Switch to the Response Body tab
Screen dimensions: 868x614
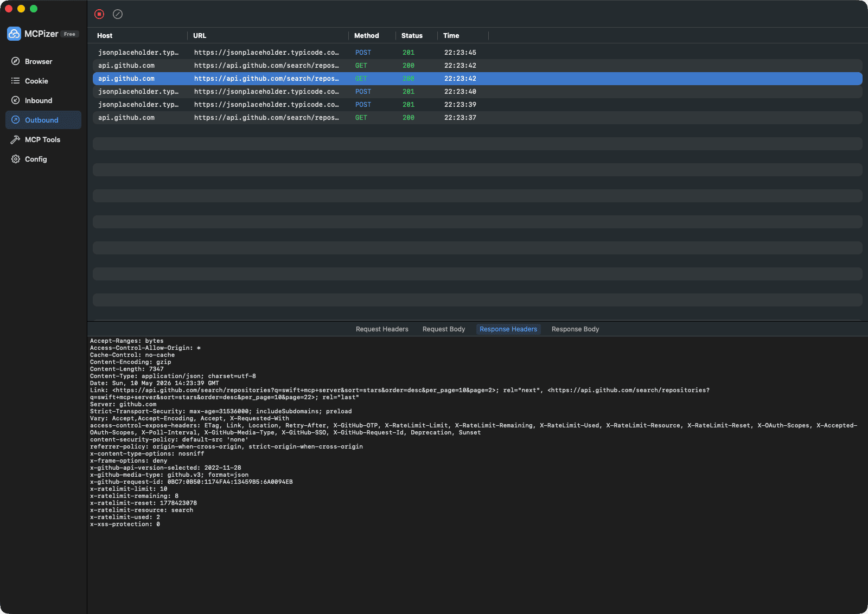(575, 329)
